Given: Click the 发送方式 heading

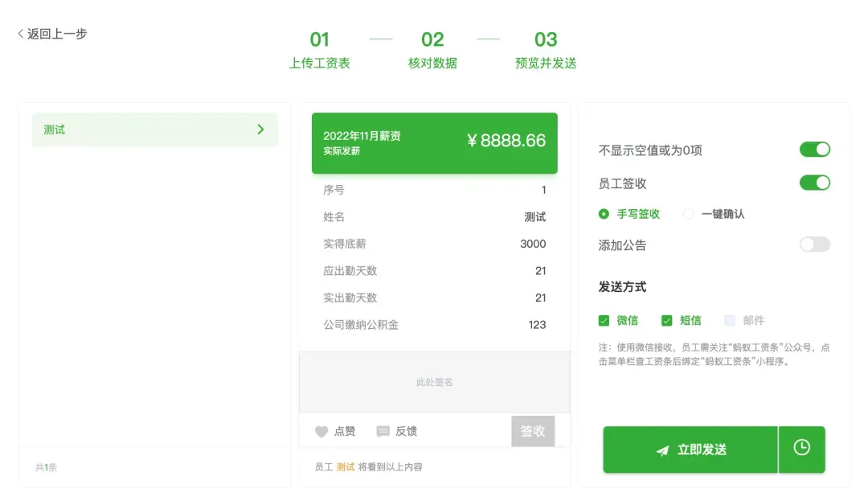Looking at the screenshot, I should click(x=622, y=287).
